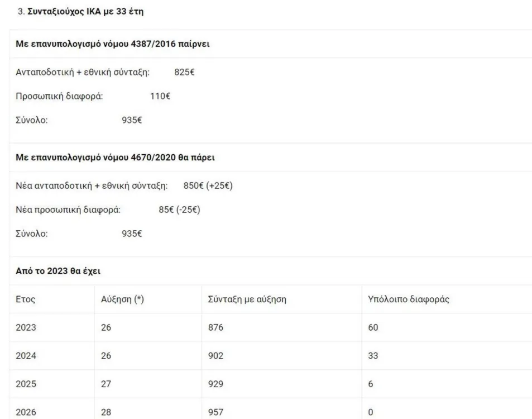Click the 110€ personal difference value
The width and height of the screenshot is (532, 419).
point(160,96)
